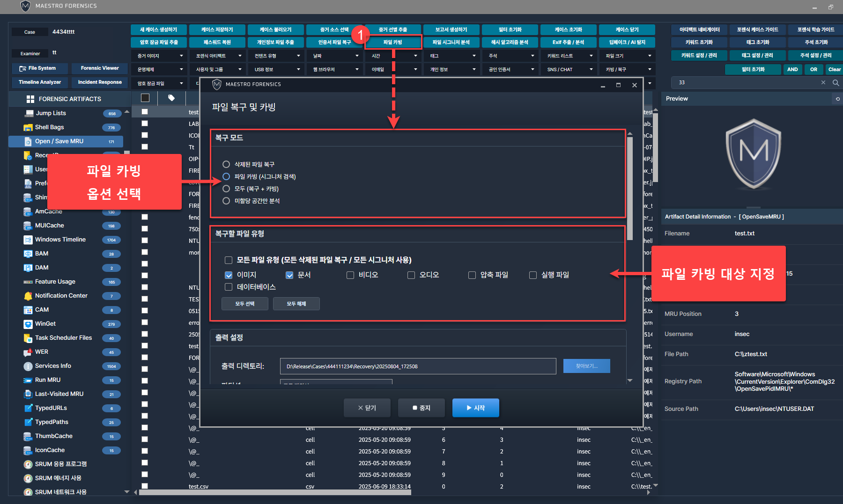This screenshot has height=504, width=843.
Task: Select the 파일 카빙 (시그니처 검색) radio option
Action: 226,176
